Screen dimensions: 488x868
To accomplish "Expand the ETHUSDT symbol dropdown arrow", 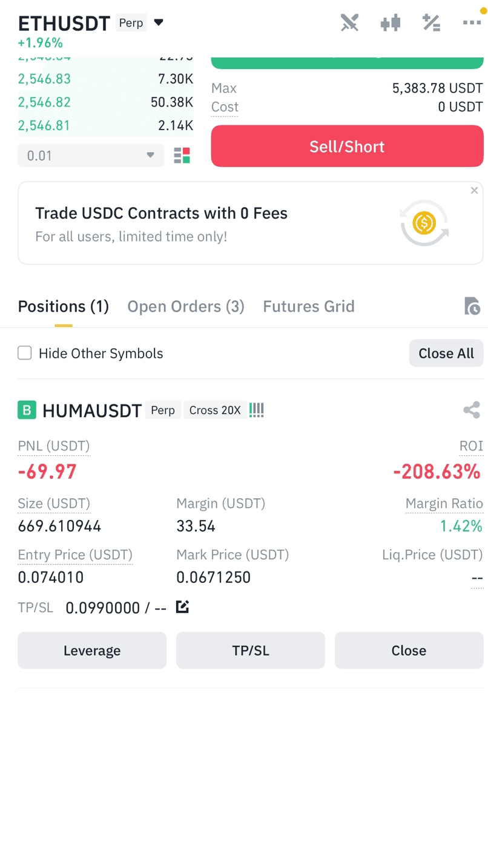I will [159, 22].
